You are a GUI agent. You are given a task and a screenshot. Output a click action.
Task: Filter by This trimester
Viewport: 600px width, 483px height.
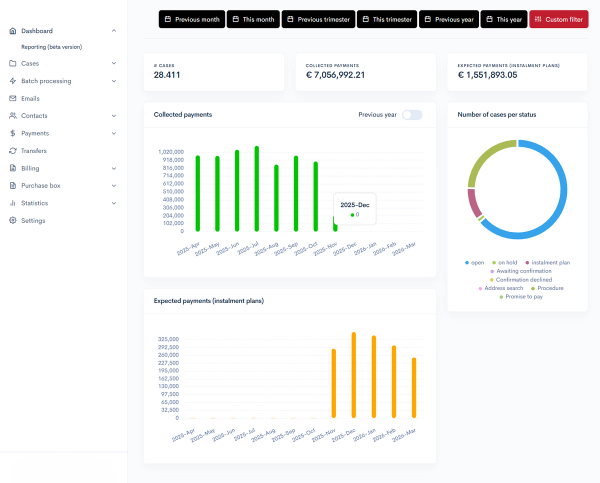coord(387,19)
